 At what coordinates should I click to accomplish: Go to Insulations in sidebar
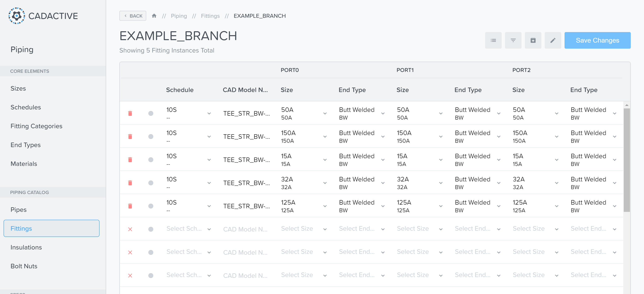pyautogui.click(x=26, y=247)
